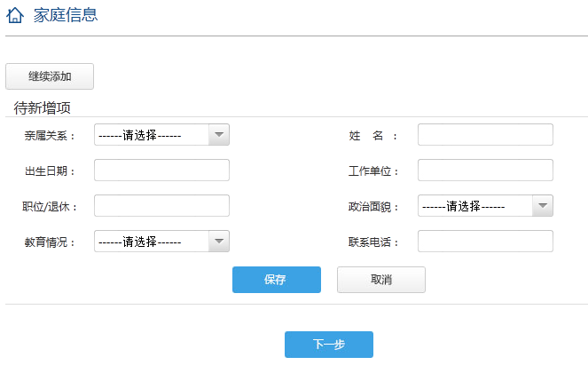
Task: Click the 取消 button
Action: tap(381, 280)
